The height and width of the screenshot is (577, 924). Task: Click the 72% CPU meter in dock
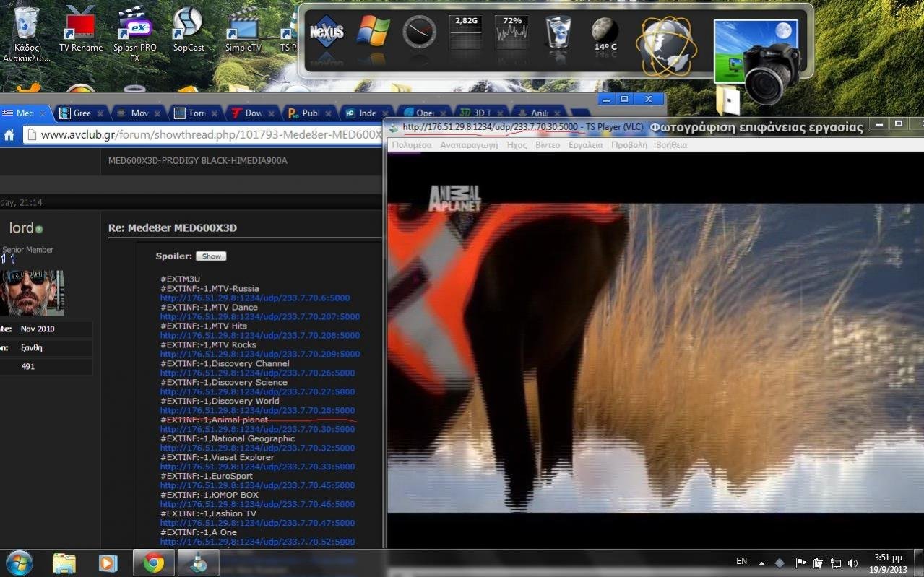(512, 32)
